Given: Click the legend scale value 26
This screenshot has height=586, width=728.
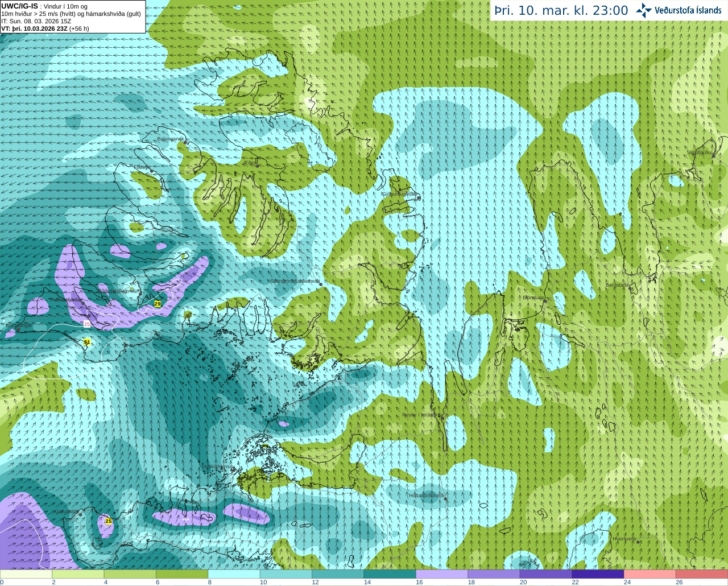Looking at the screenshot, I should click(x=679, y=582).
